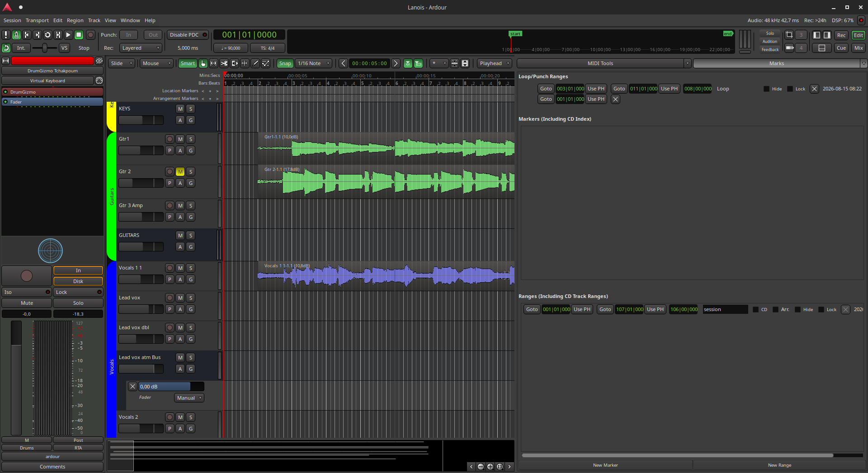The image size is (868, 473).
Task: Click the Gtr1-1.1 audio region
Action: pos(386,148)
